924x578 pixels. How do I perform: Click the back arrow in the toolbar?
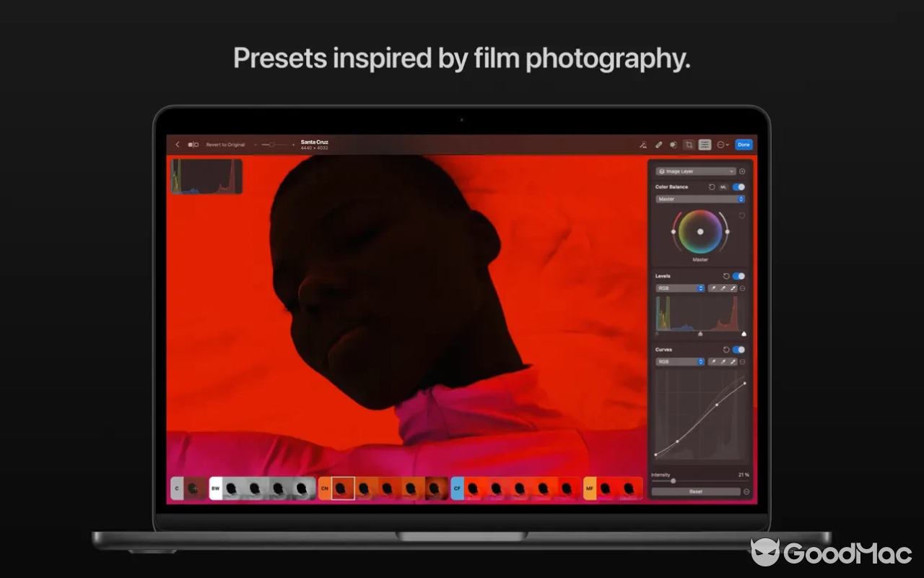pyautogui.click(x=177, y=144)
